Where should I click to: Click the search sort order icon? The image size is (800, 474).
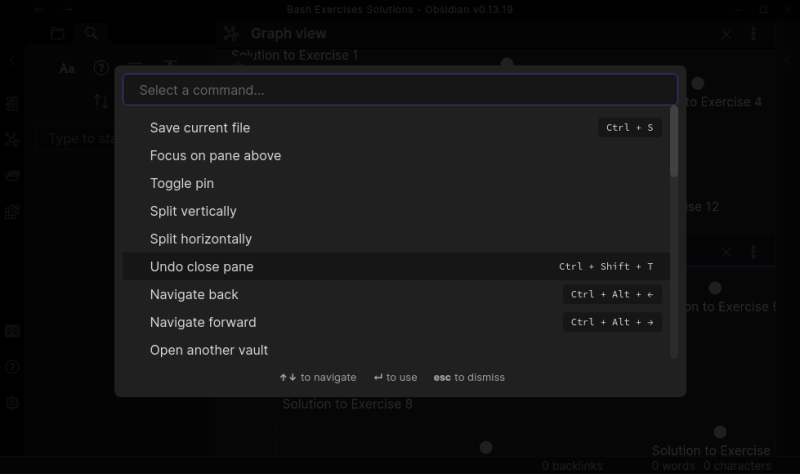101,101
